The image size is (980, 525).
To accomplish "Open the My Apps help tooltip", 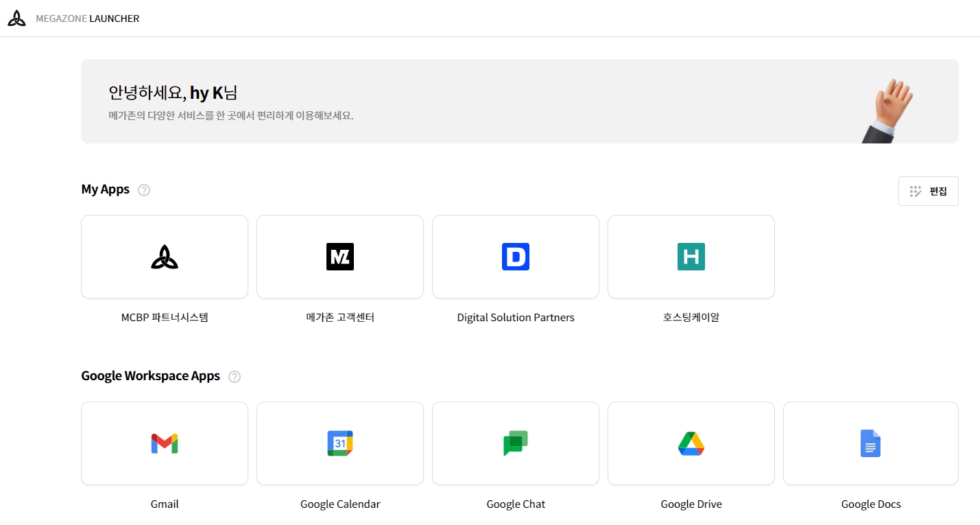I will coord(144,190).
